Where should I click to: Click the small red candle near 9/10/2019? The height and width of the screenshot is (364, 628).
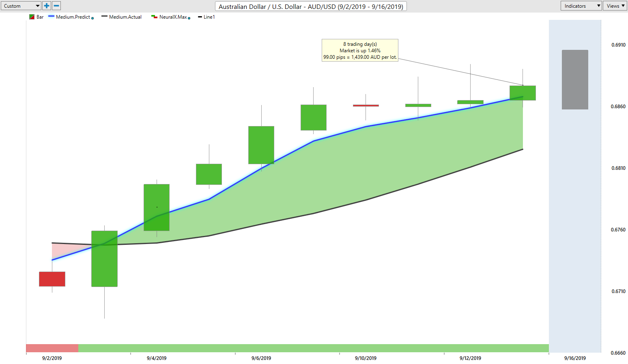(366, 105)
